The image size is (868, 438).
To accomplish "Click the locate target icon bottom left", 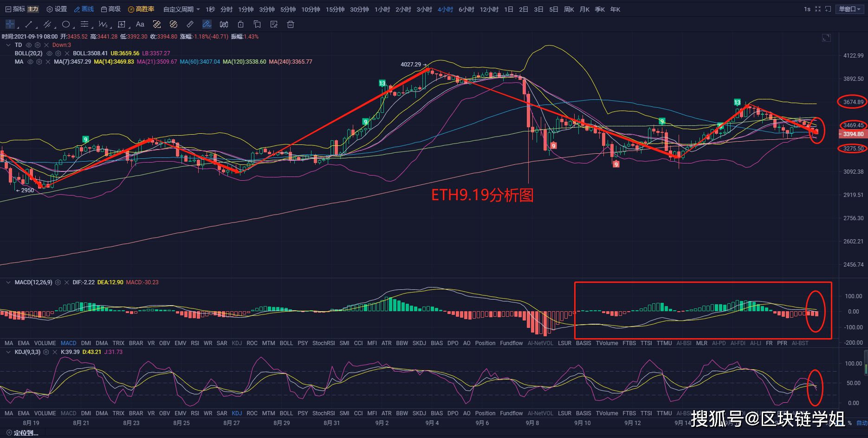I will (x=9, y=433).
